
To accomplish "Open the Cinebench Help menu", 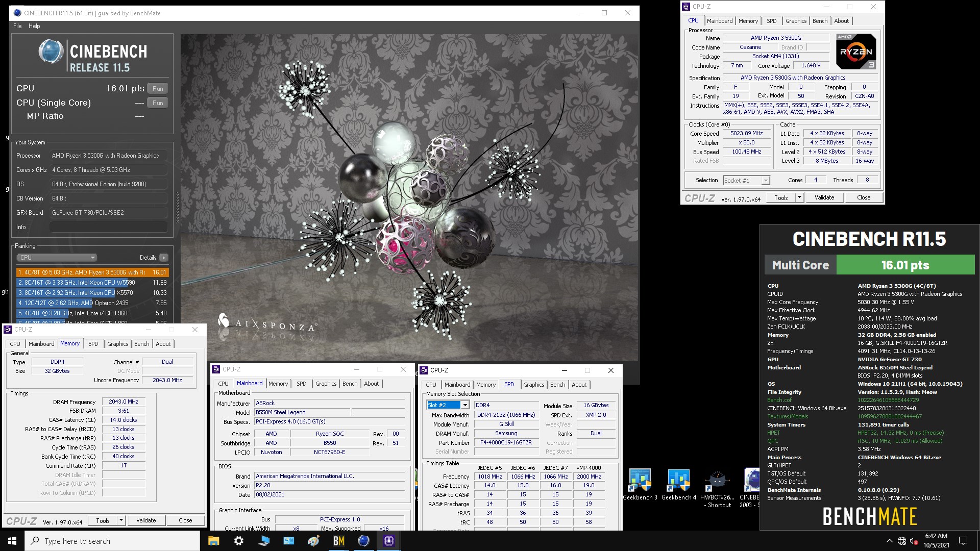I will pos(34,26).
